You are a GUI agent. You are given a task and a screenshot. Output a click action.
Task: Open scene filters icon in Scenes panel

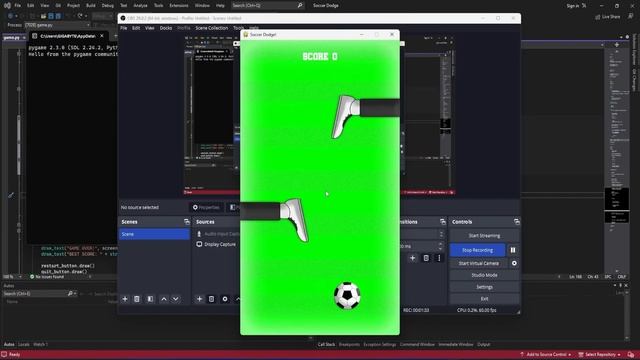click(x=150, y=299)
